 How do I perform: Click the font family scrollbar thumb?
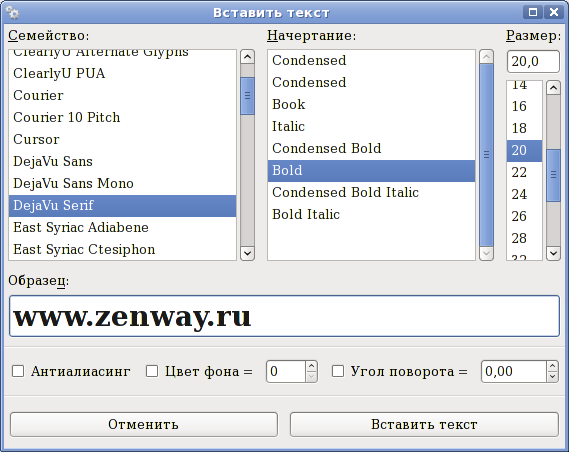(x=247, y=96)
